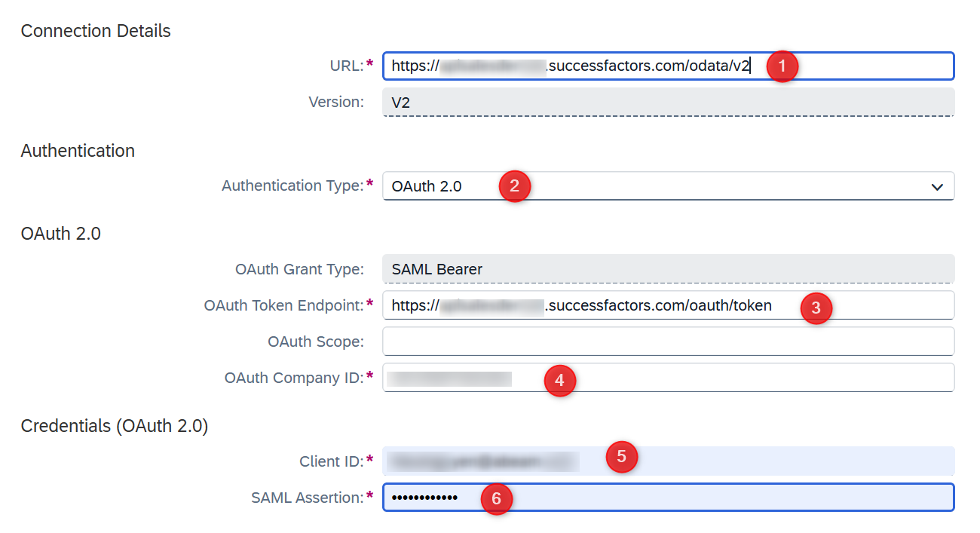The width and height of the screenshot is (980, 533).
Task: Click the Connection Details section heading
Action: (x=96, y=31)
